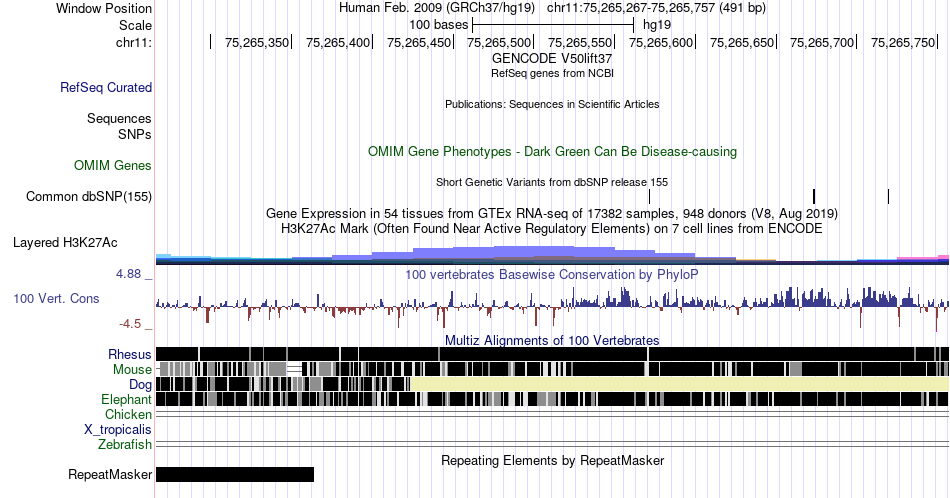Click the 'RefSeq genes from NCBI' title
The width and height of the screenshot is (950, 498).
pyautogui.click(x=552, y=73)
